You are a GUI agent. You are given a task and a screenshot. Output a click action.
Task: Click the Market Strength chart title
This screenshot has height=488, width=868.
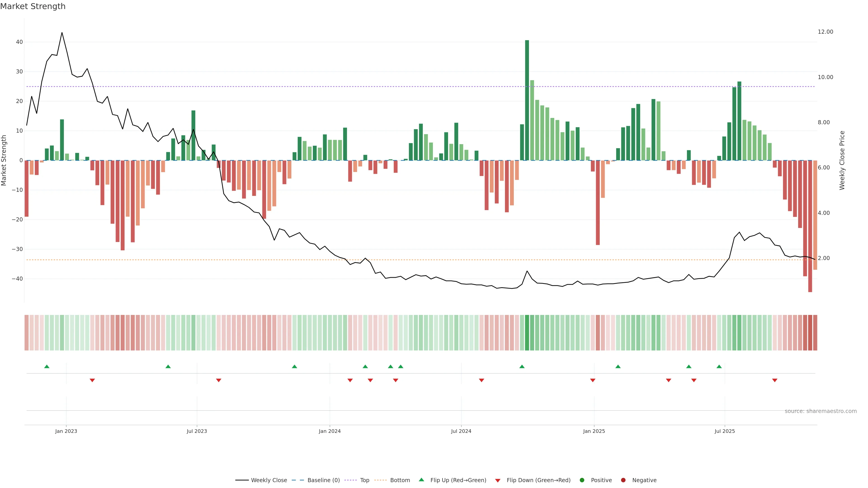(x=33, y=6)
